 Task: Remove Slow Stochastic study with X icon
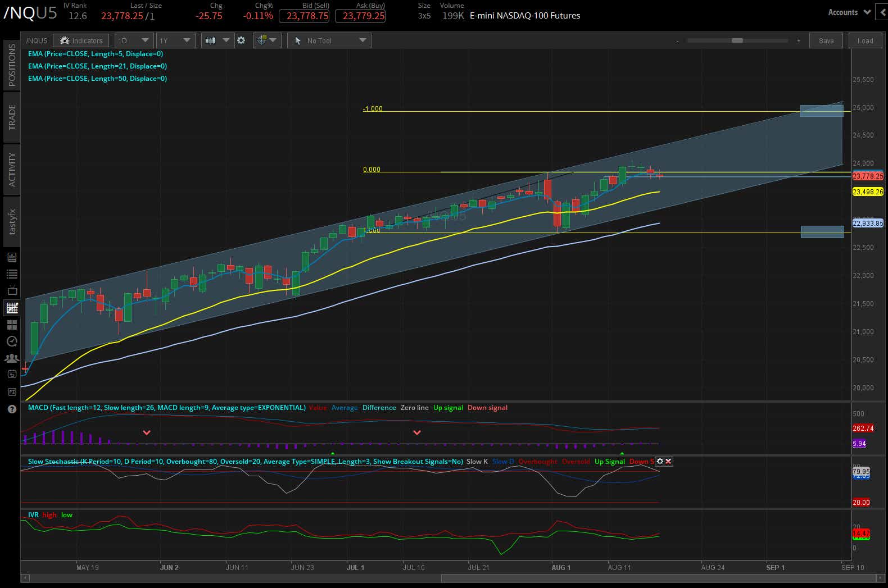pyautogui.click(x=668, y=462)
